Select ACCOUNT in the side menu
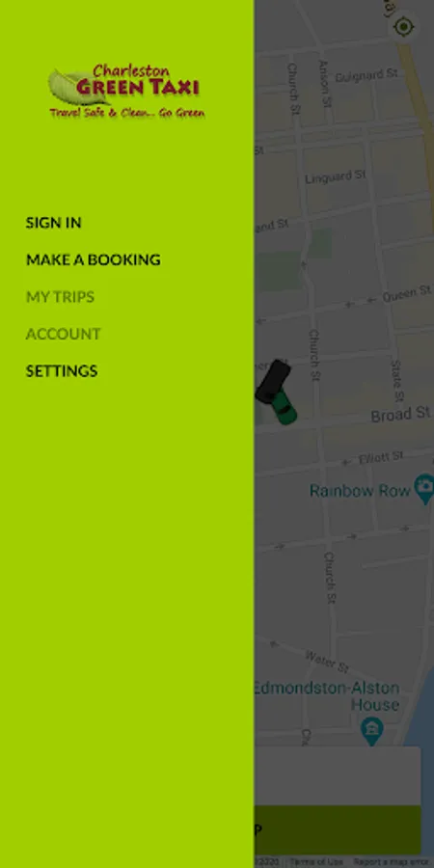The width and height of the screenshot is (434, 868). point(63,334)
